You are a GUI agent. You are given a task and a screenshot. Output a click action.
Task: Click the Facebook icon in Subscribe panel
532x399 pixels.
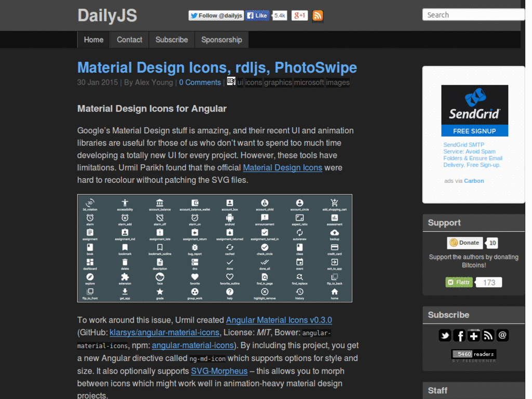tap(459, 335)
